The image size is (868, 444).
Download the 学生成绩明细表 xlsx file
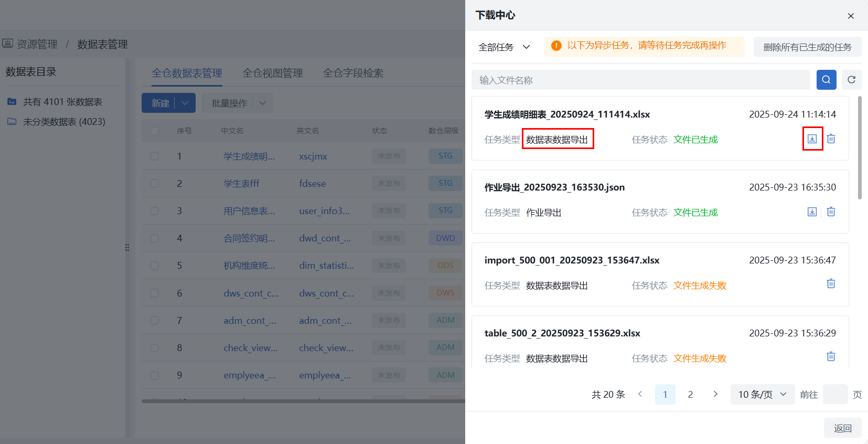[x=812, y=139]
